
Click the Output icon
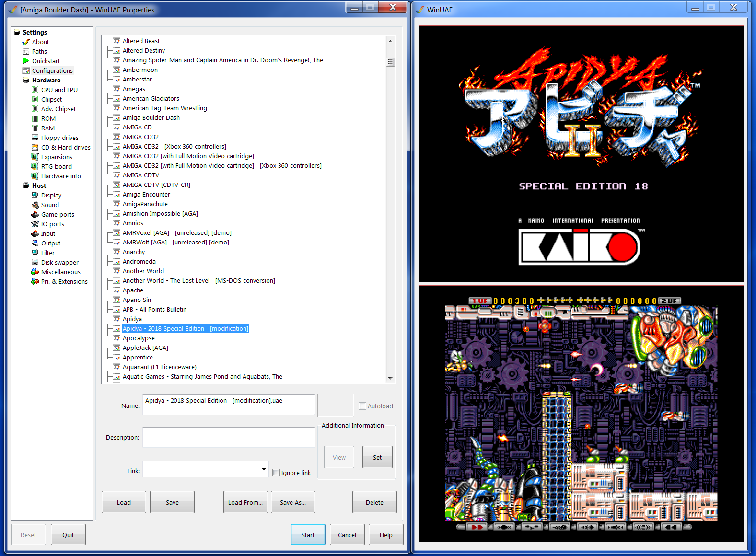(35, 243)
